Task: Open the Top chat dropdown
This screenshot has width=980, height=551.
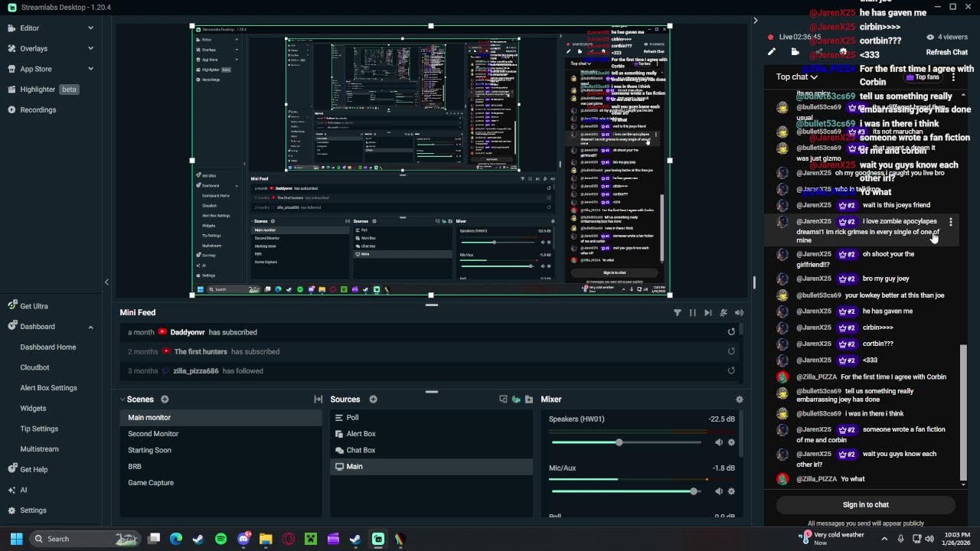Action: pyautogui.click(x=796, y=77)
